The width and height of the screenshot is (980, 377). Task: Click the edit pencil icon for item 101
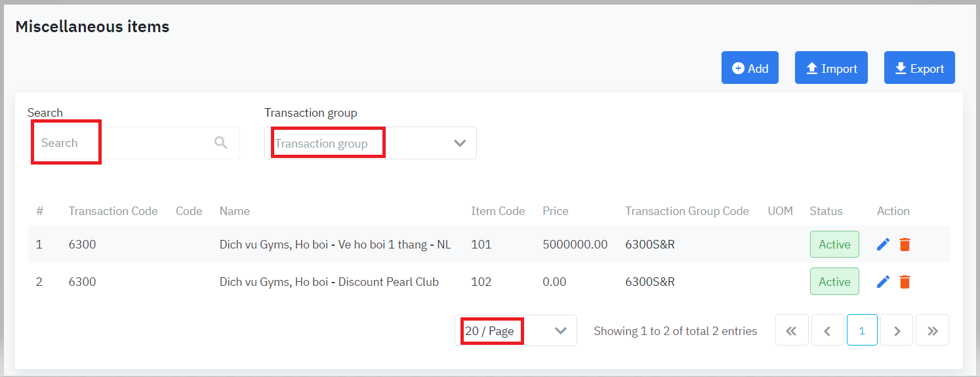[x=883, y=245]
